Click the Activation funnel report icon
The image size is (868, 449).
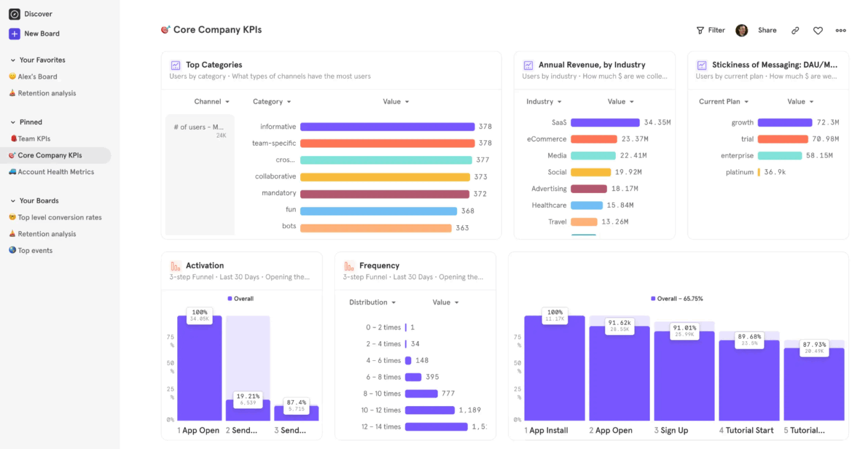click(175, 266)
